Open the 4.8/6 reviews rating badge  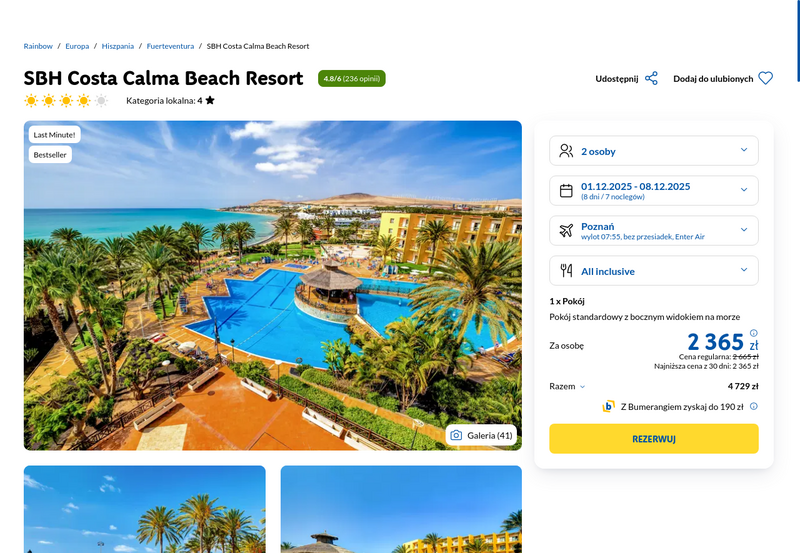(352, 79)
